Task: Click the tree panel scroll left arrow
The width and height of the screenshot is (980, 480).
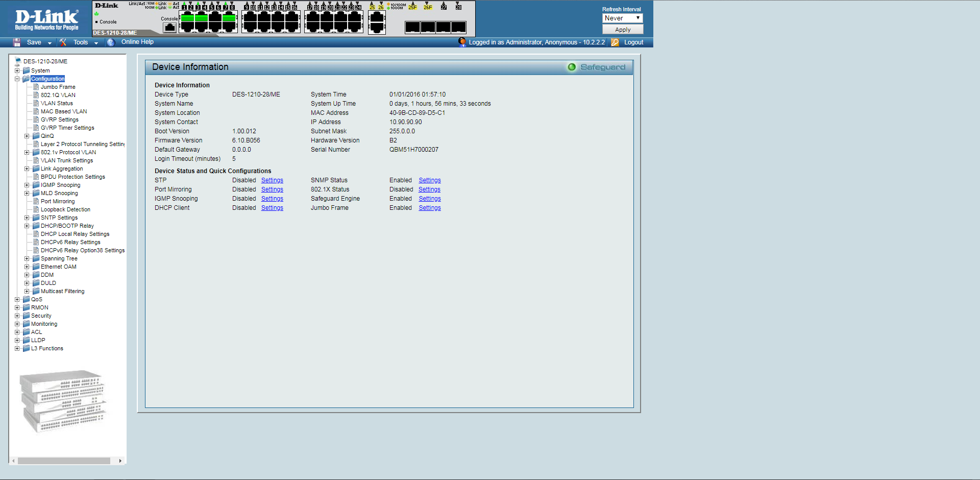Action: (x=13, y=461)
